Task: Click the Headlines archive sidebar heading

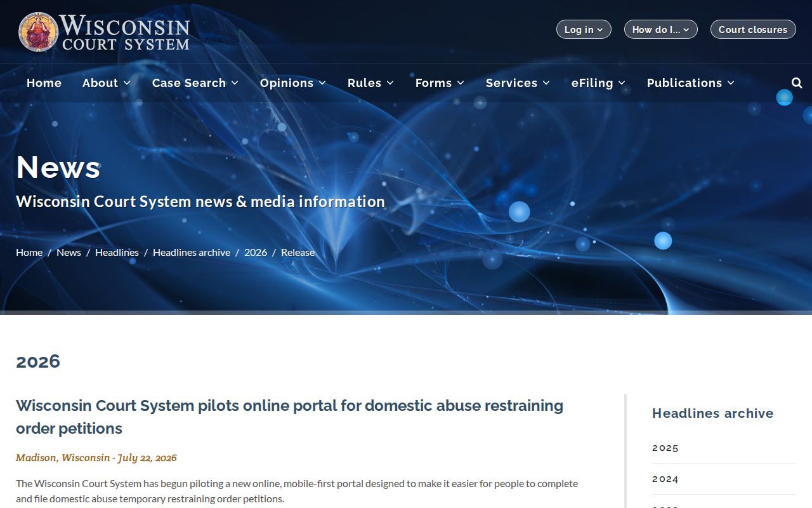Action: tap(713, 413)
